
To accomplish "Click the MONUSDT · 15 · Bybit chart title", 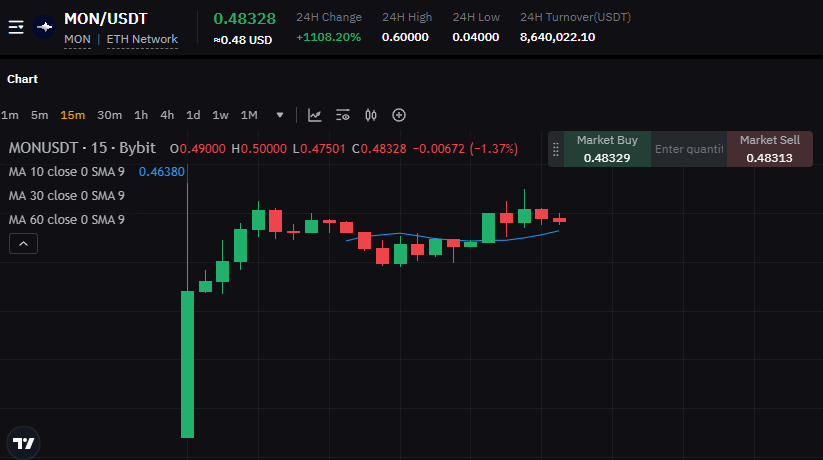I will pos(82,148).
